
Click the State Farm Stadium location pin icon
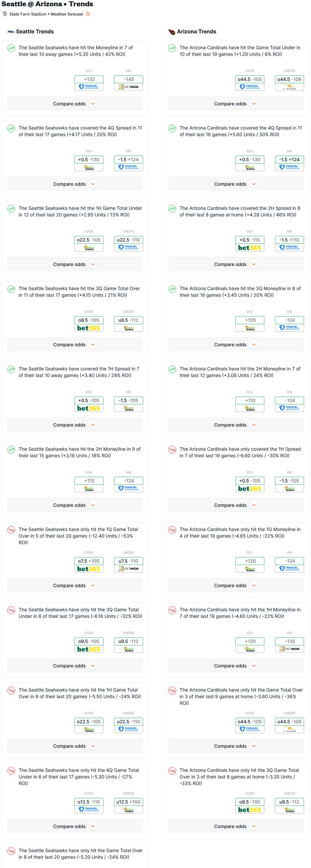click(5, 14)
